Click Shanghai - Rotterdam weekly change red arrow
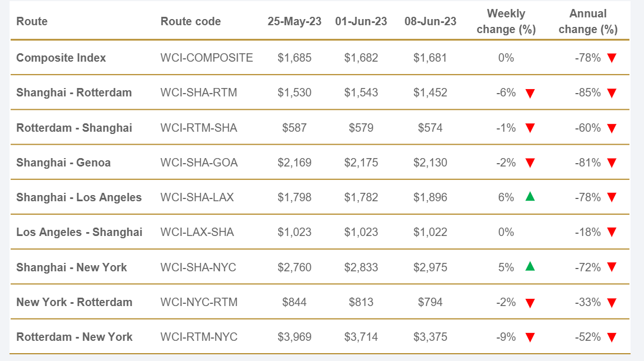644x361 pixels. [530, 93]
